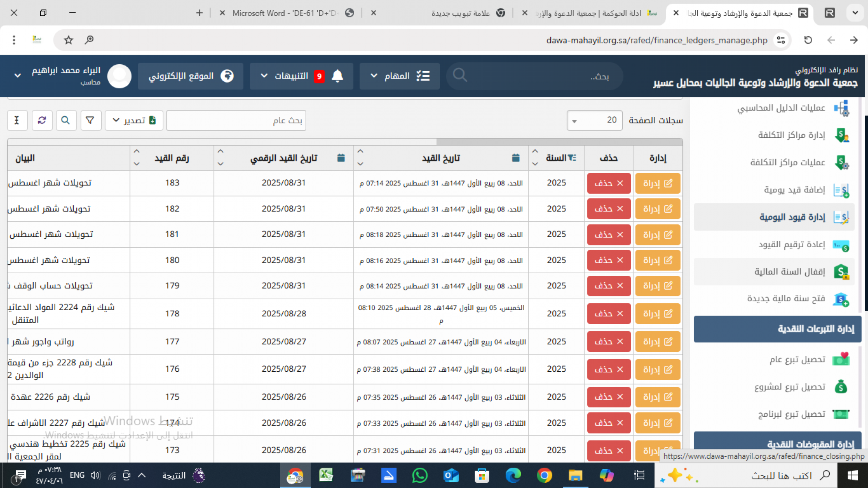This screenshot has width=868, height=488.
Task: Open WhatsApp from the Windows taskbar
Action: [419, 475]
